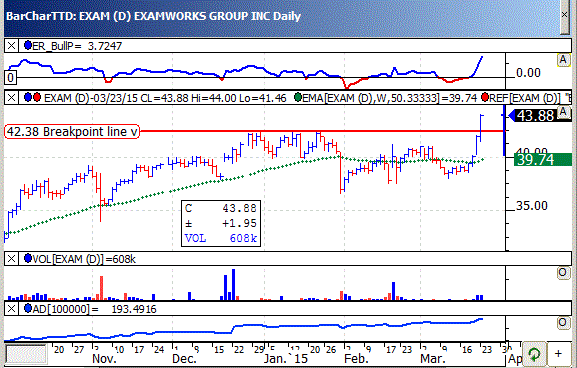This screenshot has width=577, height=368.
Task: Click the EXAM (D)-03/23/15 CL=43.88 label
Action: (165, 98)
